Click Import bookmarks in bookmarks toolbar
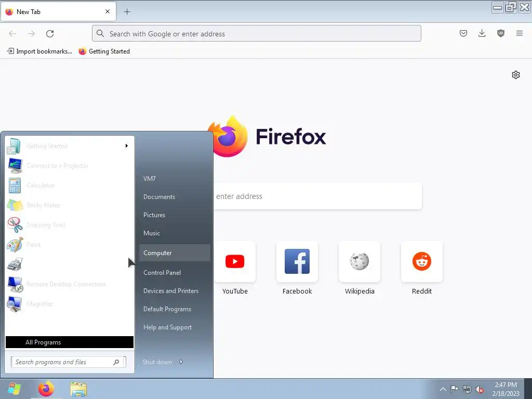The width and height of the screenshot is (532, 399). tap(39, 51)
